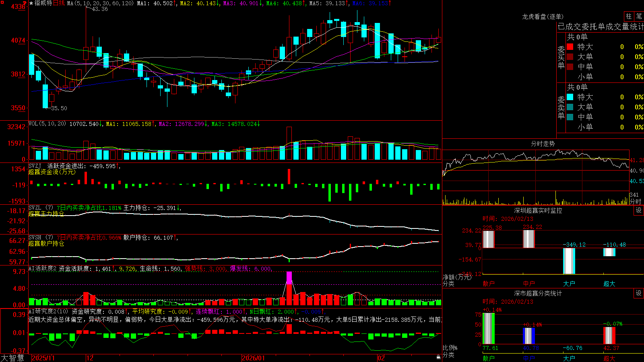Click the MA(5,10,20,30,60,120) indicator parameters
The image size is (644, 362).
[100, 3]
